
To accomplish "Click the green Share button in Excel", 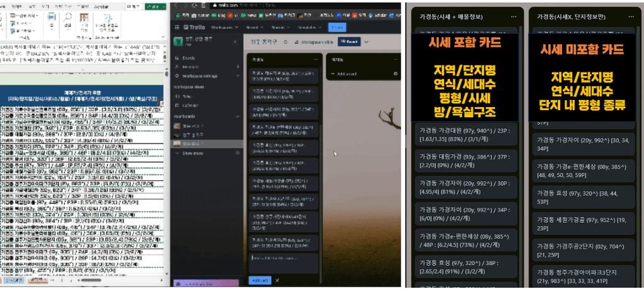I will [156, 6].
